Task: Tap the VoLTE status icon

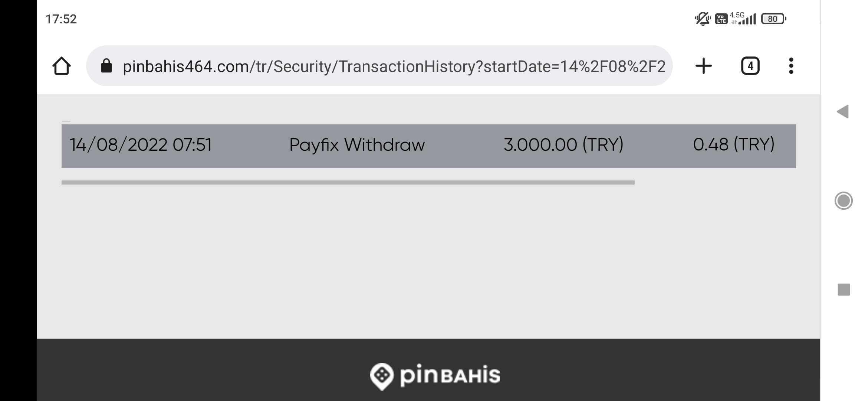Action: [x=721, y=19]
